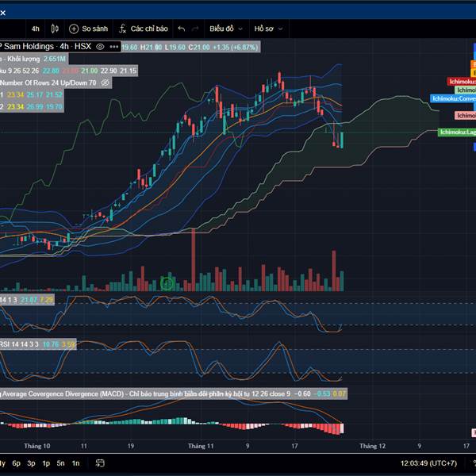
Task: Click the green Ichimoku:Lag price label
Action: click(457, 132)
